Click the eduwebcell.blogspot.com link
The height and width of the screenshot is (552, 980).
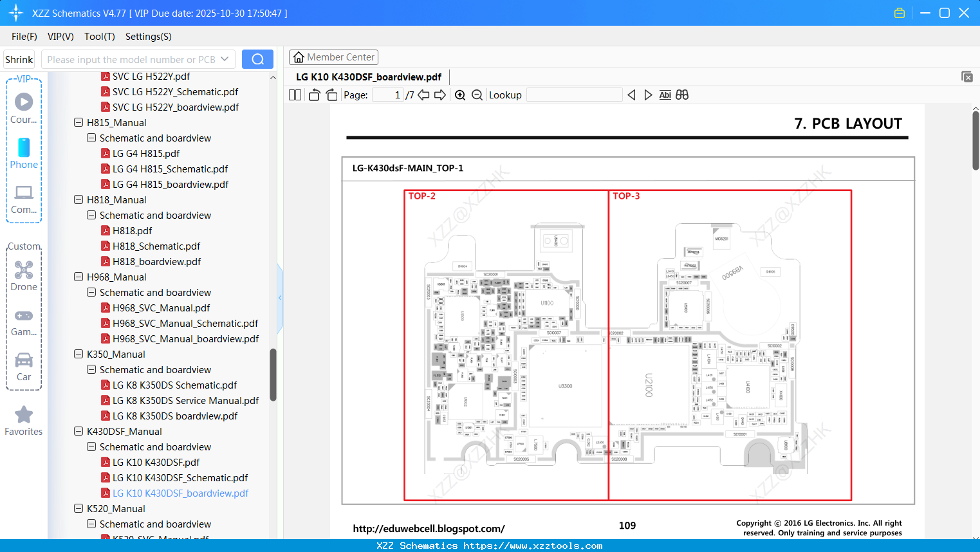click(429, 528)
